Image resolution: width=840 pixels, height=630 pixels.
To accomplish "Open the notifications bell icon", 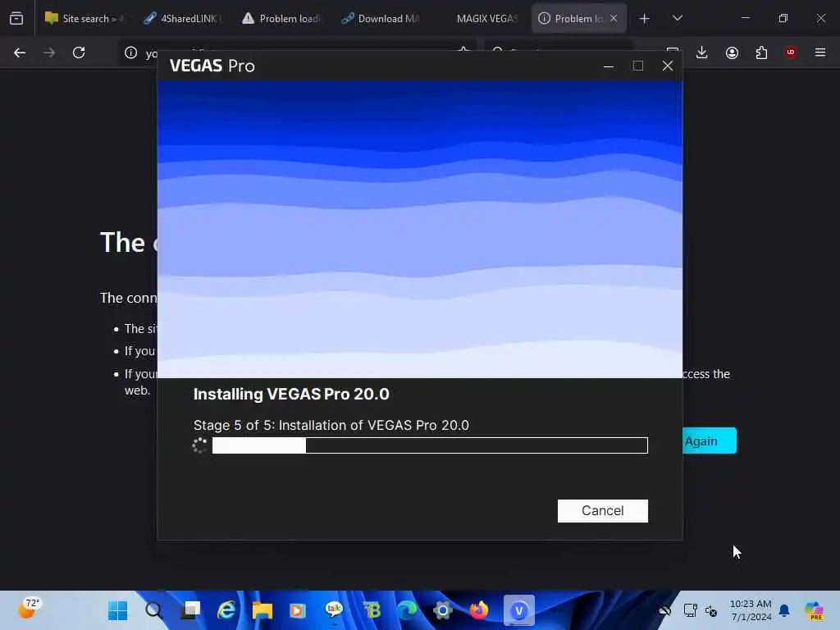I will 784,610.
